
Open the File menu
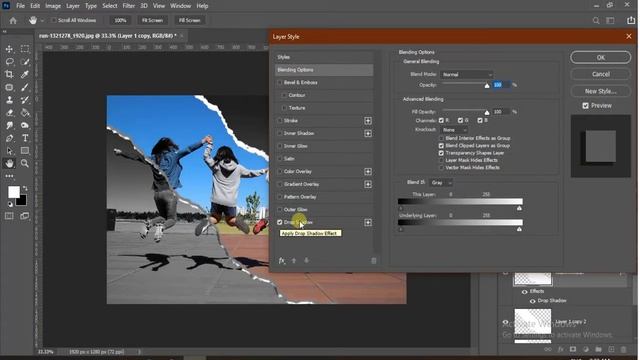20,6
